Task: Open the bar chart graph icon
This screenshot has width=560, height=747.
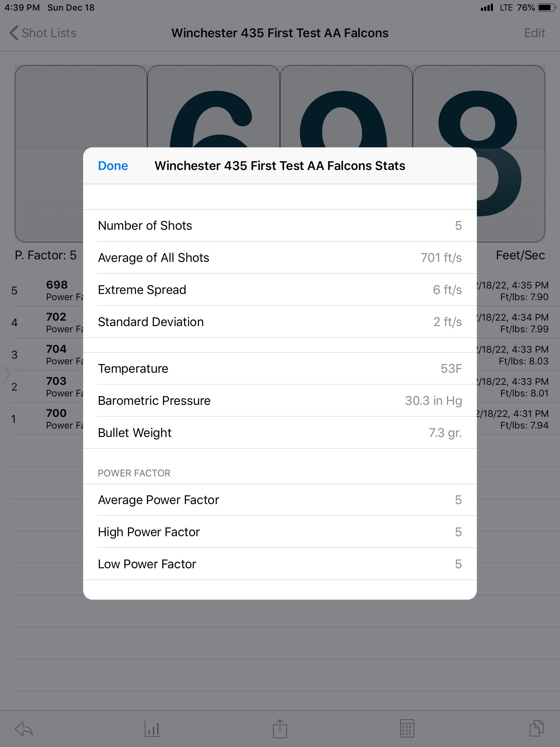Action: 152,729
